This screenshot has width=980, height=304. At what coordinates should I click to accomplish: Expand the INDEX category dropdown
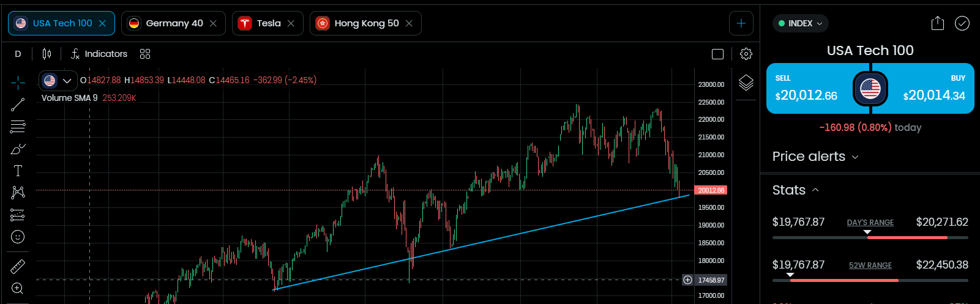pos(801,23)
